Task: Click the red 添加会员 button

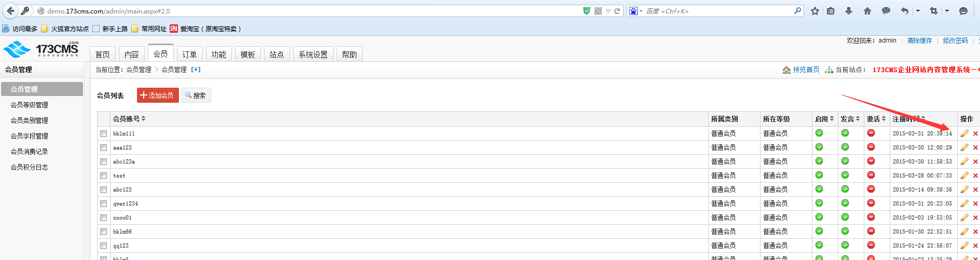Action: pyautogui.click(x=158, y=95)
